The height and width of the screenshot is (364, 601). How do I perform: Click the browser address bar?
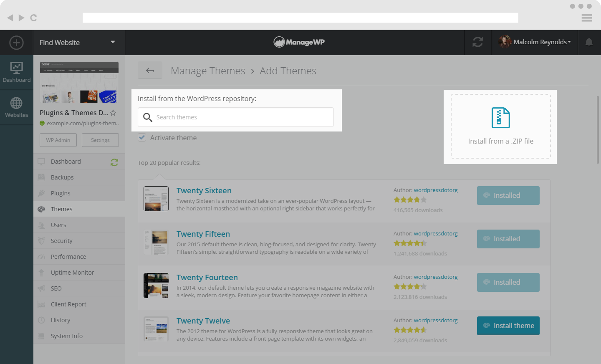(x=300, y=18)
